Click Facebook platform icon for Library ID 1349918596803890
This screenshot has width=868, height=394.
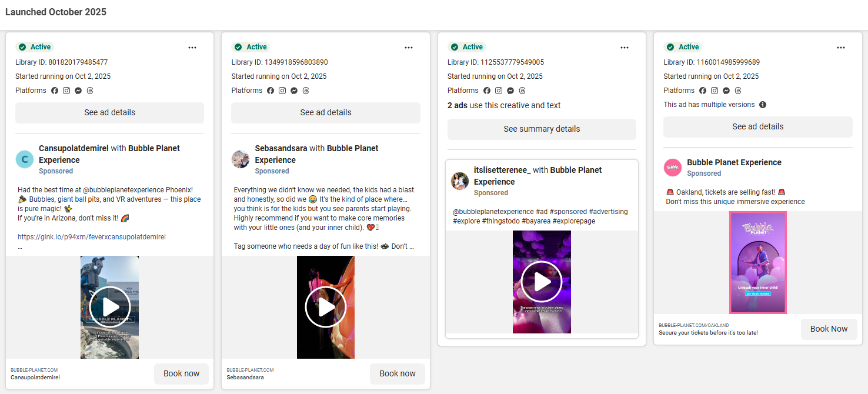(271, 91)
